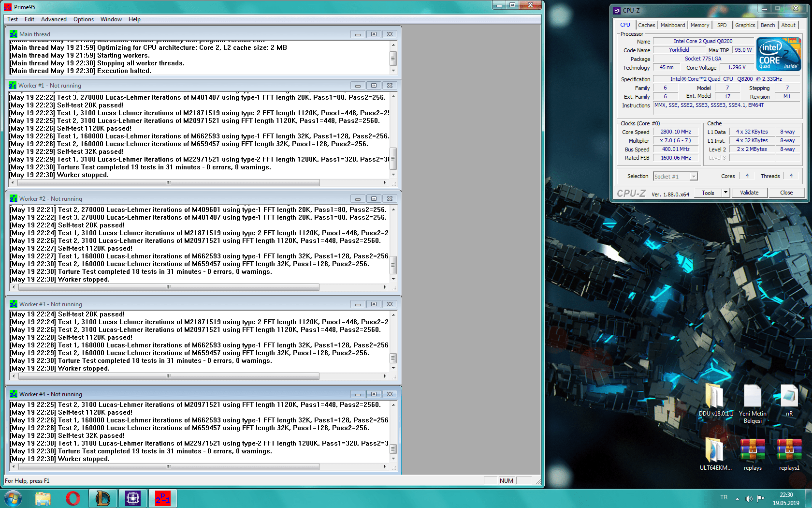Viewport: 812px width, 508px height.
Task: Minimize the Main thread child window
Action: click(358, 34)
